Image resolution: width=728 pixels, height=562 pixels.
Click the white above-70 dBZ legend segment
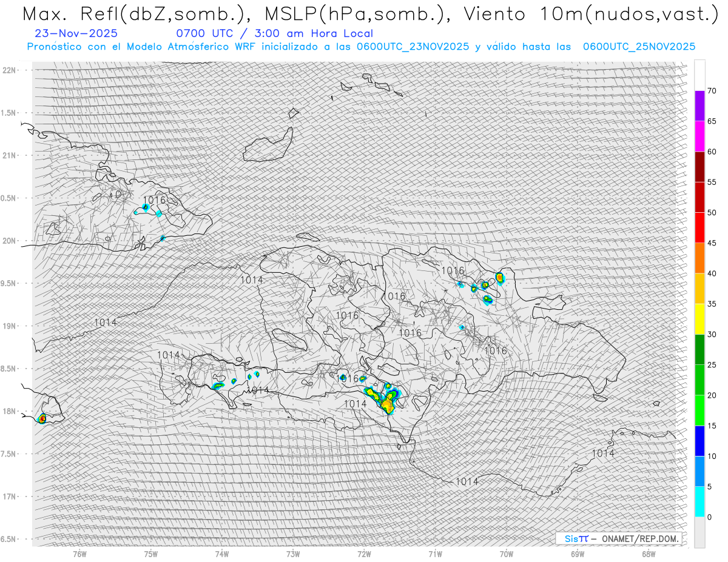(x=699, y=75)
